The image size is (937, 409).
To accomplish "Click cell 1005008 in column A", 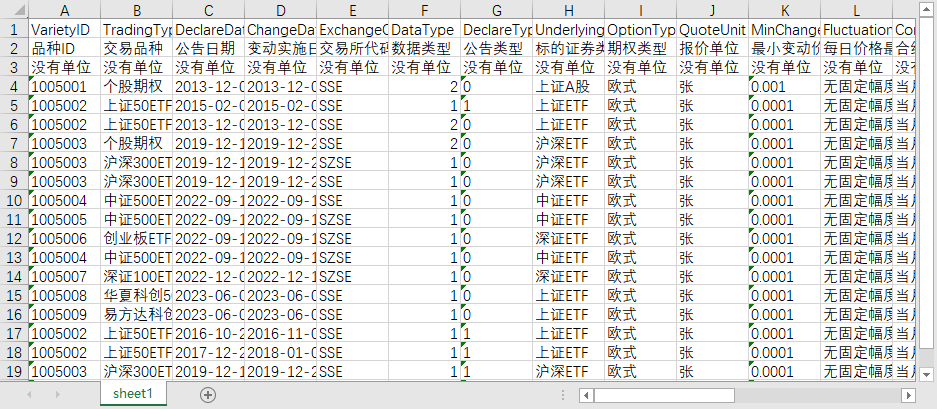I will tap(65, 295).
